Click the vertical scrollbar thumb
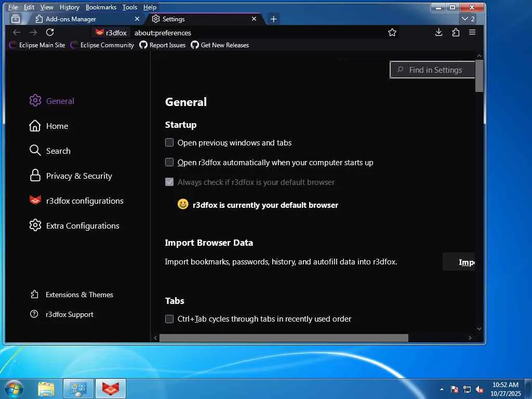 point(479,76)
